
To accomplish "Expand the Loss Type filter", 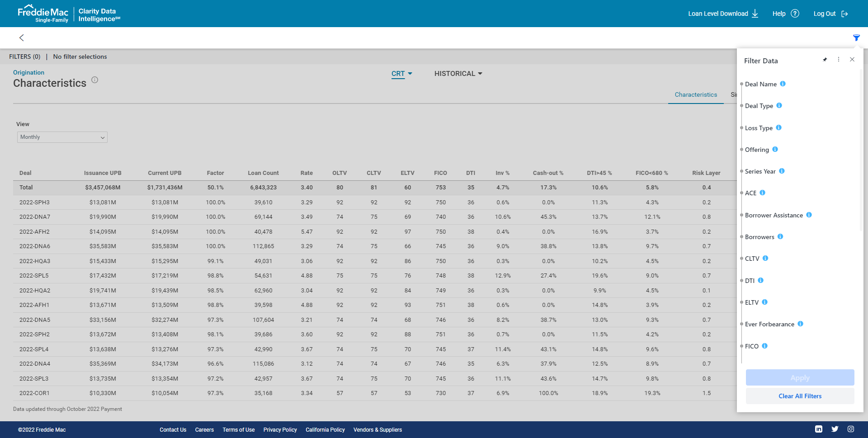I will [x=759, y=128].
